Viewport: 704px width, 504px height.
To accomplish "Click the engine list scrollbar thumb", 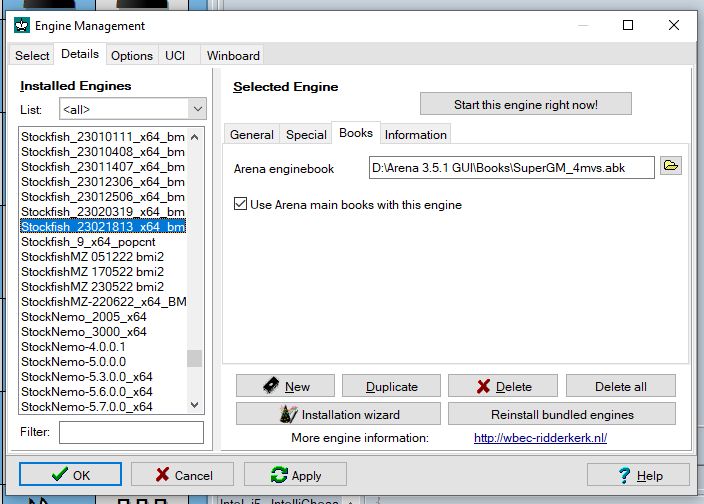I will pyautogui.click(x=194, y=358).
